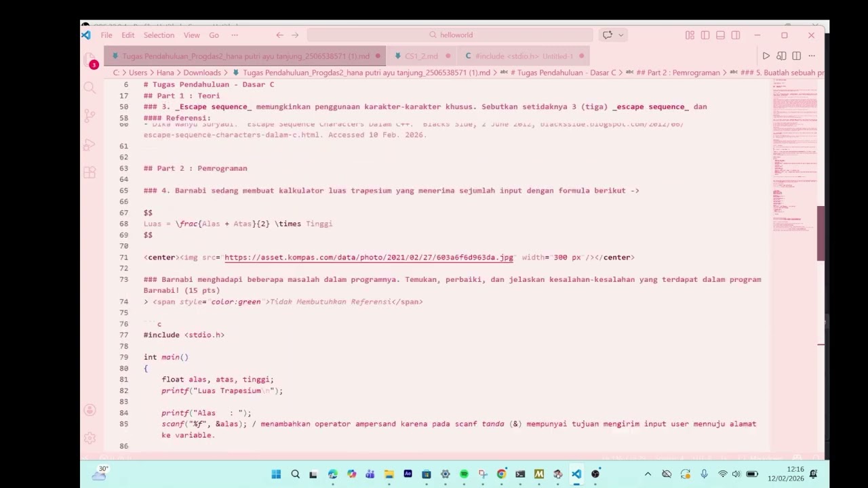Open the Accounts menu in activity bar
Viewport: 868px width, 488px height.
(90, 410)
